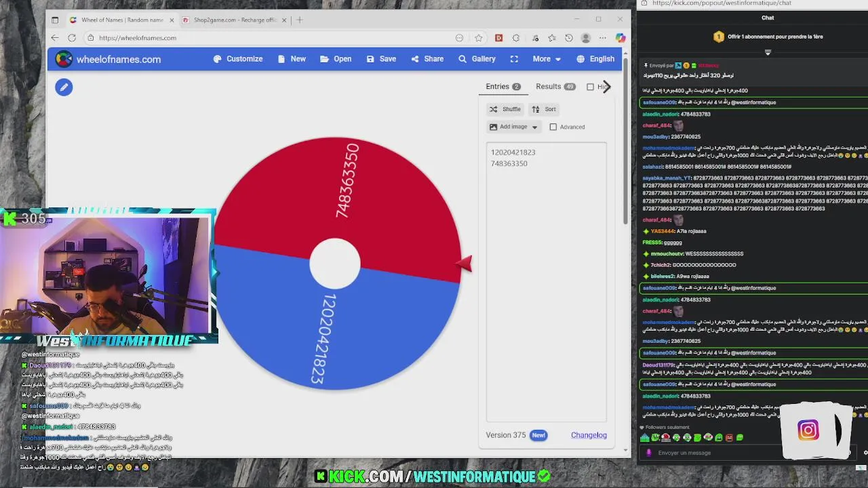
Task: Click the purple microphone icon in chat
Action: point(649,453)
